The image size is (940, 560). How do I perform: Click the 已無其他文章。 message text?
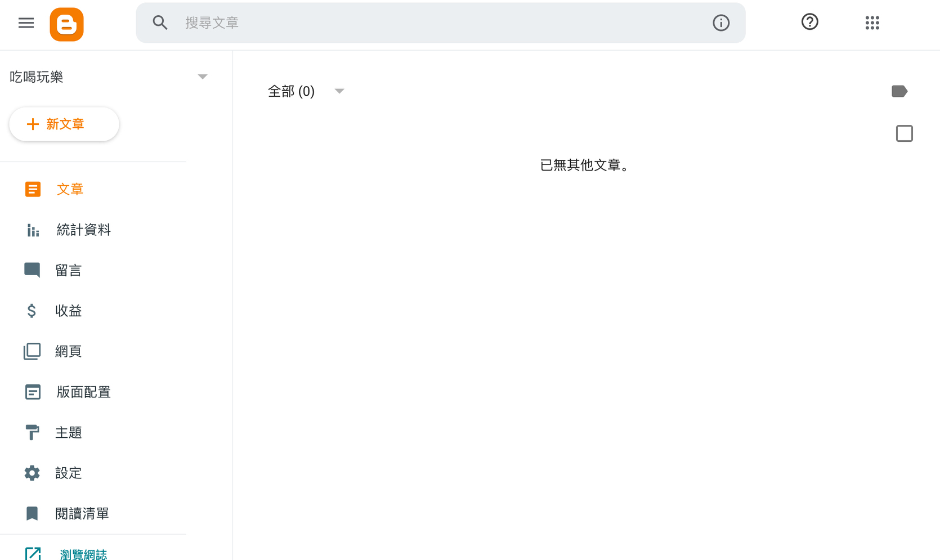(x=585, y=165)
